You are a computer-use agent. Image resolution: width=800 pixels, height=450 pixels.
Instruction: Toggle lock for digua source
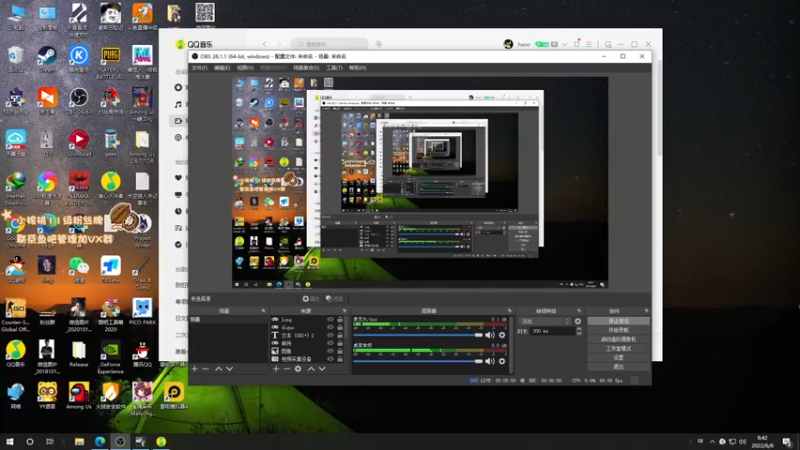pos(340,327)
